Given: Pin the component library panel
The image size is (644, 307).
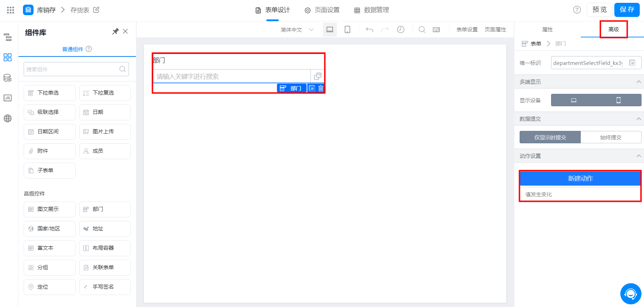Looking at the screenshot, I should click(116, 31).
